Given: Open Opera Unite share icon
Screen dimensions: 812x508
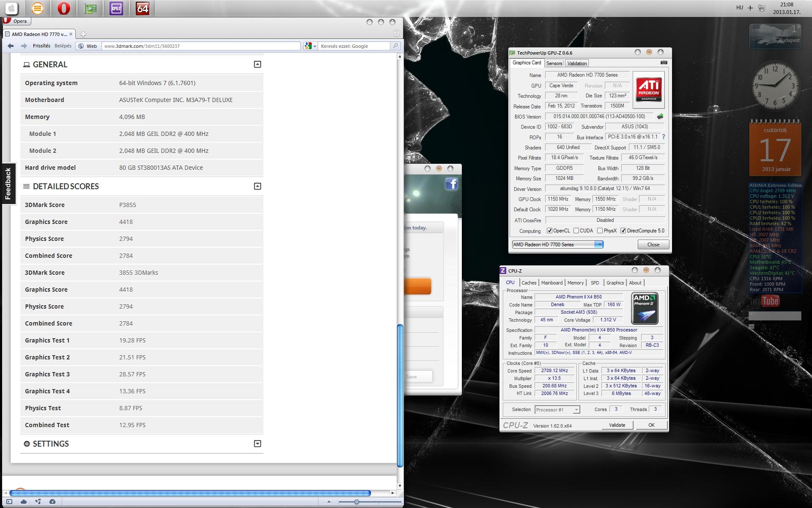Looking at the screenshot, I should tap(38, 502).
